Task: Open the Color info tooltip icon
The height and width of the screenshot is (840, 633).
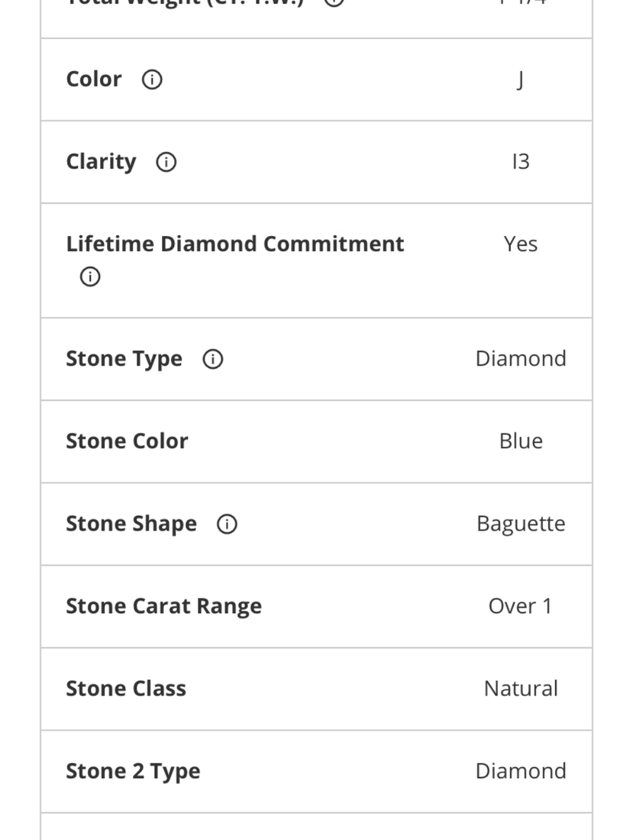Action: [152, 80]
